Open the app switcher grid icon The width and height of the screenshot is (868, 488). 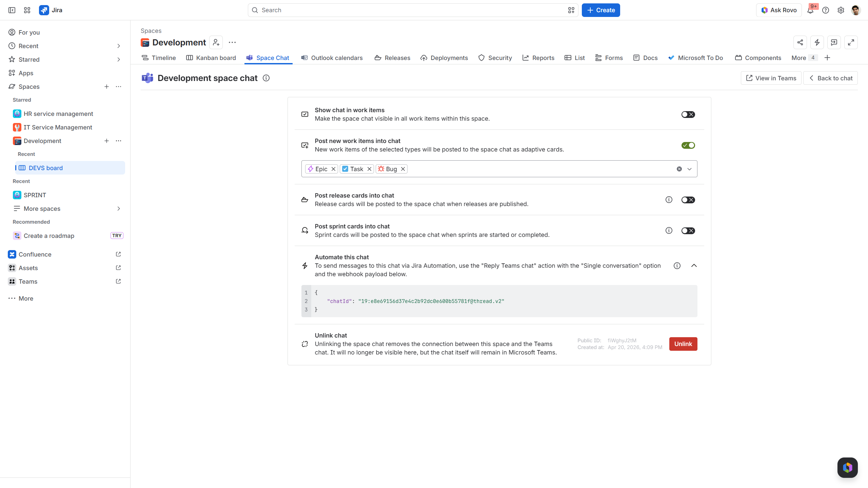(x=27, y=10)
